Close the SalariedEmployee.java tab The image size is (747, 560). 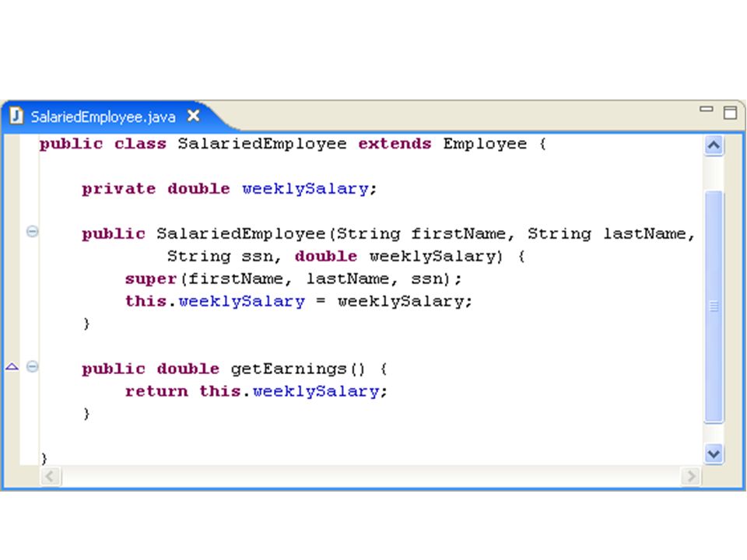(x=194, y=116)
